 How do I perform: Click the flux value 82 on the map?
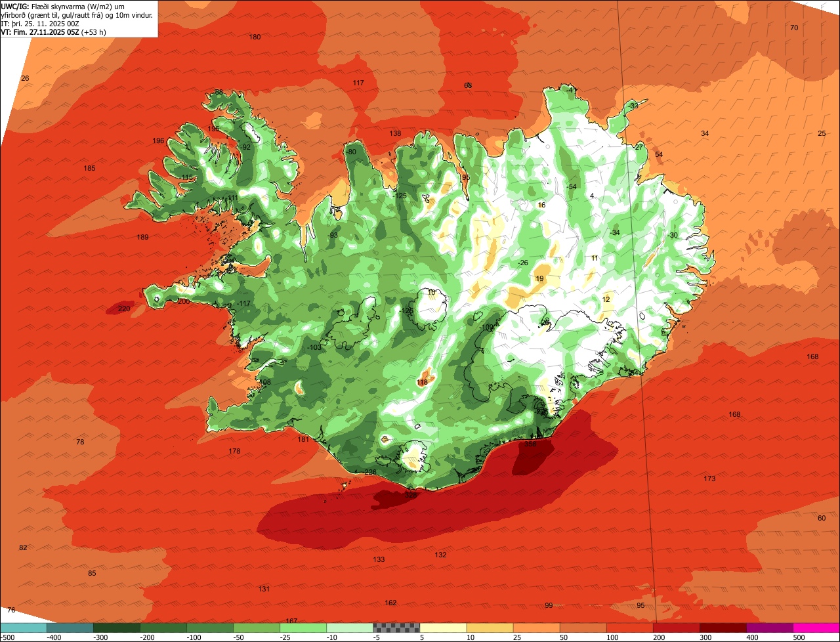[23, 547]
